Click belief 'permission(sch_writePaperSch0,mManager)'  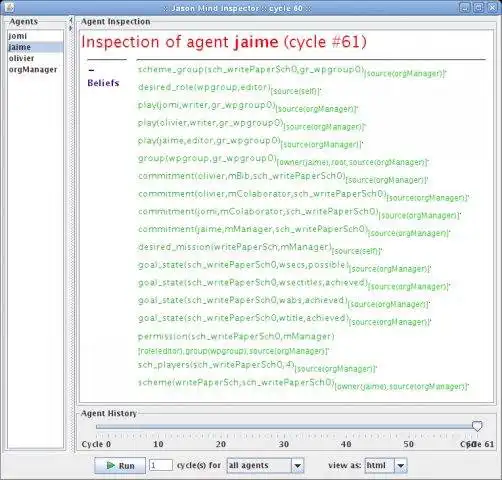236,336
